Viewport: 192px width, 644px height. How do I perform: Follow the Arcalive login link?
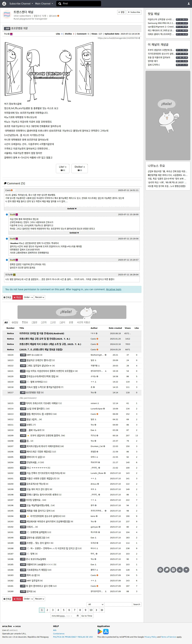(x=114, y=289)
